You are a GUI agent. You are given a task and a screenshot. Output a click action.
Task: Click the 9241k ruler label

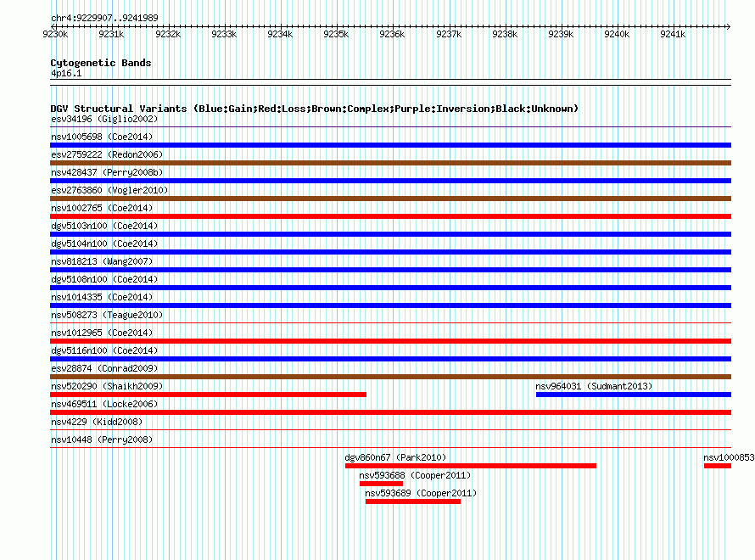coord(673,34)
